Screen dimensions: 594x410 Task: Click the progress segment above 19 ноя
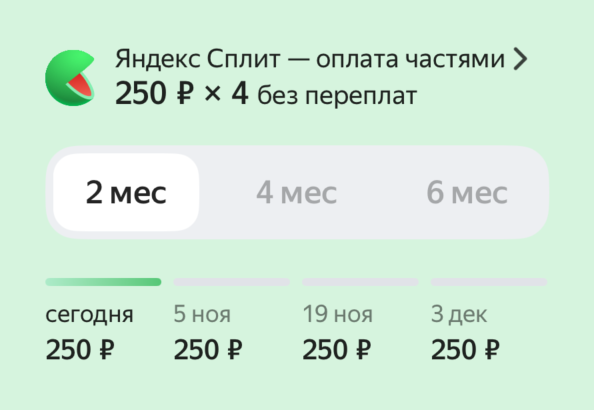[x=360, y=282]
